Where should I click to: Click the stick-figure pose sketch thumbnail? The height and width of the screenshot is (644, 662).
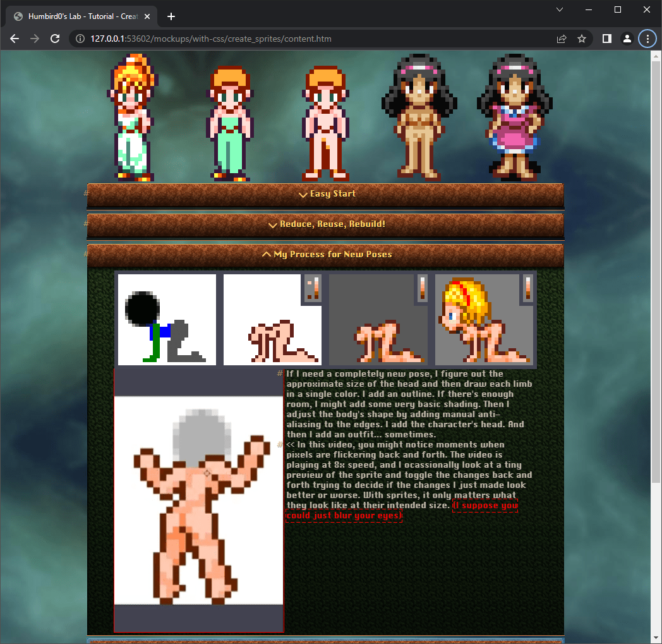click(x=167, y=320)
